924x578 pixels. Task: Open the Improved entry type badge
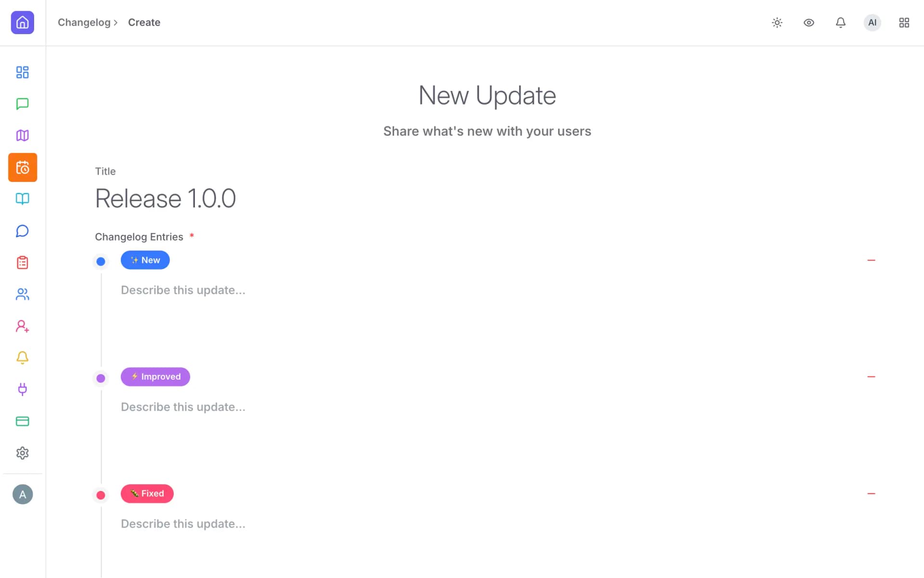click(x=155, y=376)
